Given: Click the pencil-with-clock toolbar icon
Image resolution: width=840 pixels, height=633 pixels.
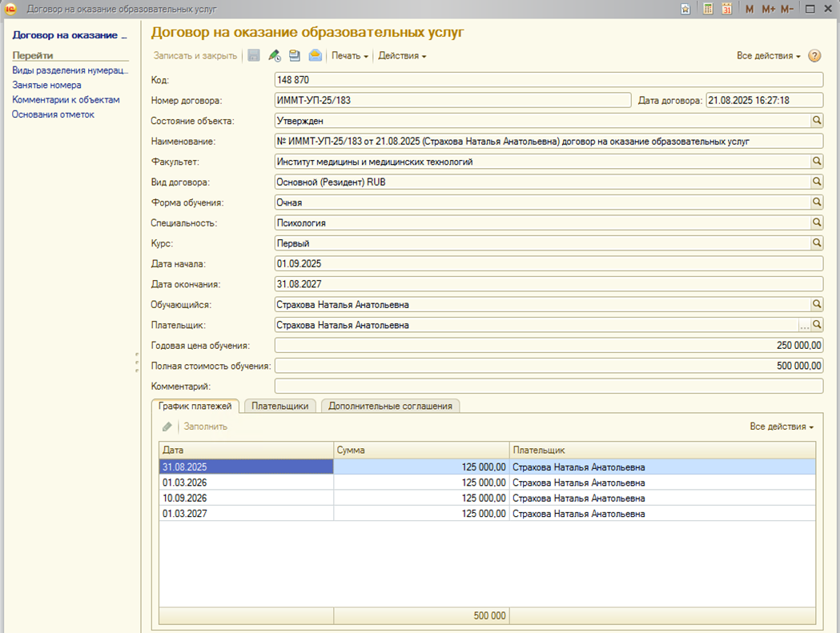Looking at the screenshot, I should tap(275, 56).
